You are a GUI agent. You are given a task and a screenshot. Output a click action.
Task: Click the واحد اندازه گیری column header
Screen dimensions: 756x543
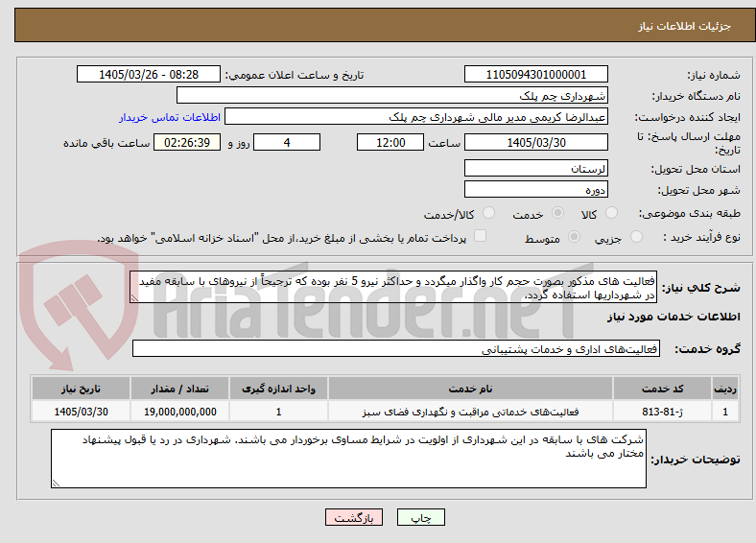point(278,389)
